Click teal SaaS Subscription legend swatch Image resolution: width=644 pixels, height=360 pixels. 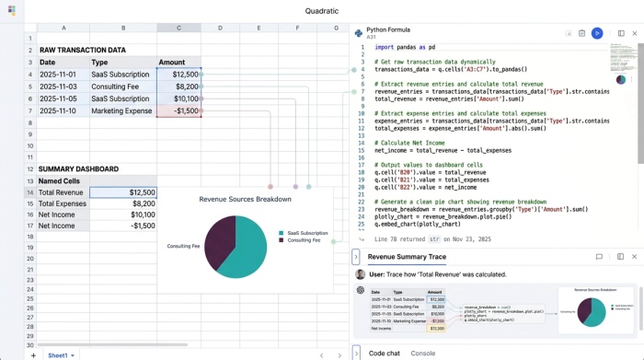click(x=281, y=233)
